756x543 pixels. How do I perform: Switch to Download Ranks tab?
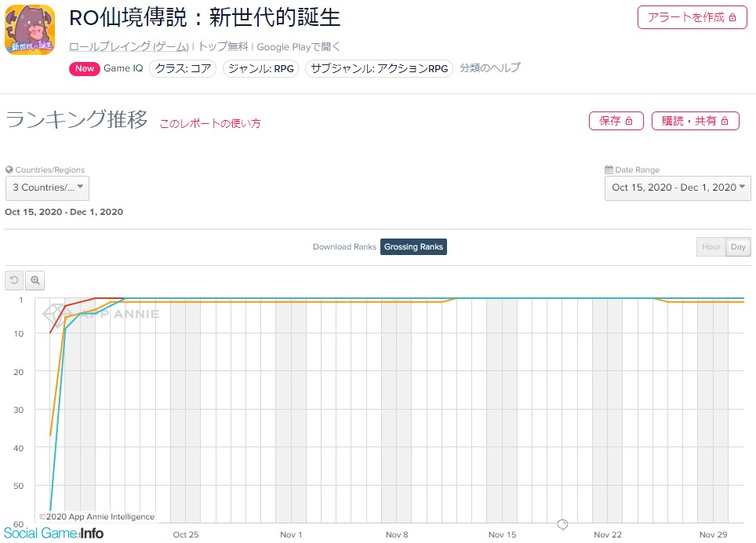click(344, 246)
